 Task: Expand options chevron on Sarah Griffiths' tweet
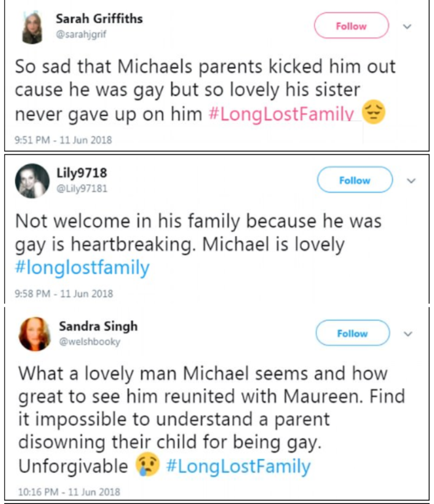point(407,26)
